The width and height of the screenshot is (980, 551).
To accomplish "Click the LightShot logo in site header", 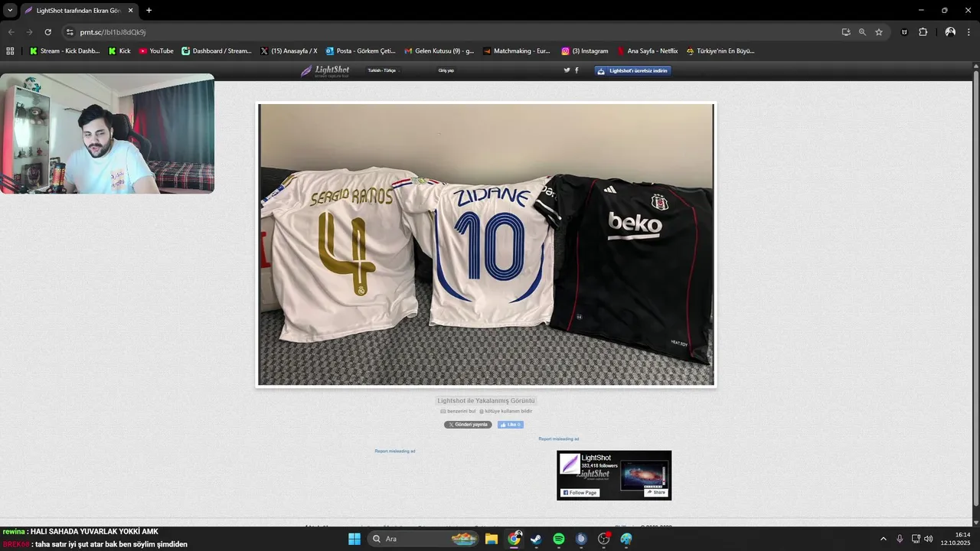I will pyautogui.click(x=325, y=70).
